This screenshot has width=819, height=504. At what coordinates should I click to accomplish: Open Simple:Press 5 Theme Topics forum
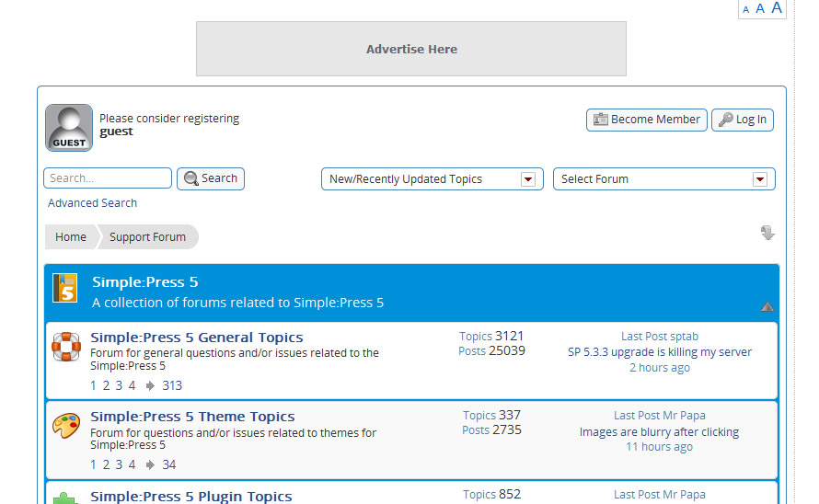(x=192, y=417)
